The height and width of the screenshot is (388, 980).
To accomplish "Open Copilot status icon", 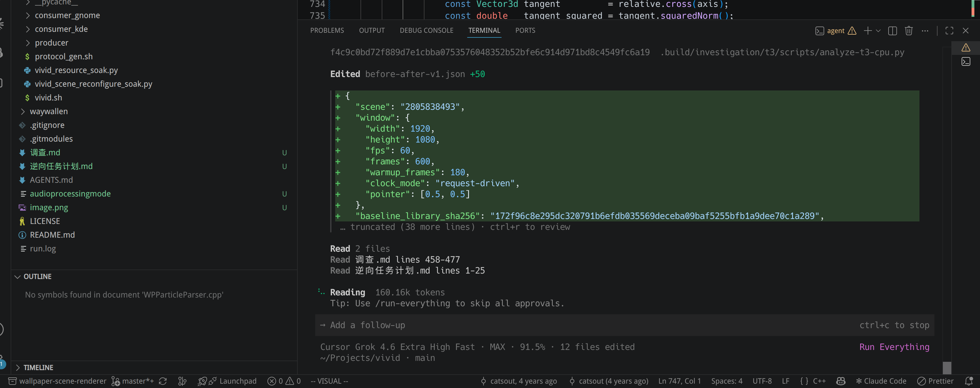I will (841, 381).
